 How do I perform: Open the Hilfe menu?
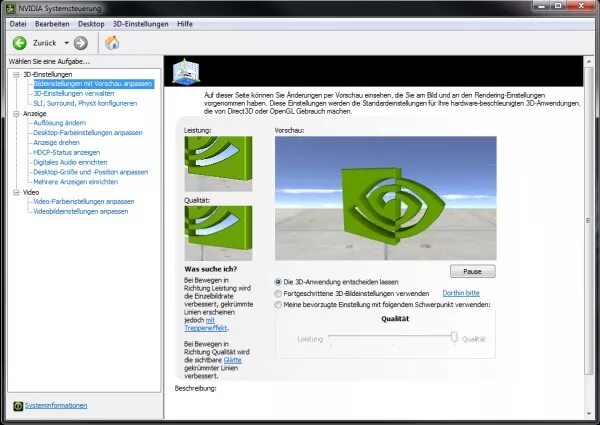[x=185, y=24]
